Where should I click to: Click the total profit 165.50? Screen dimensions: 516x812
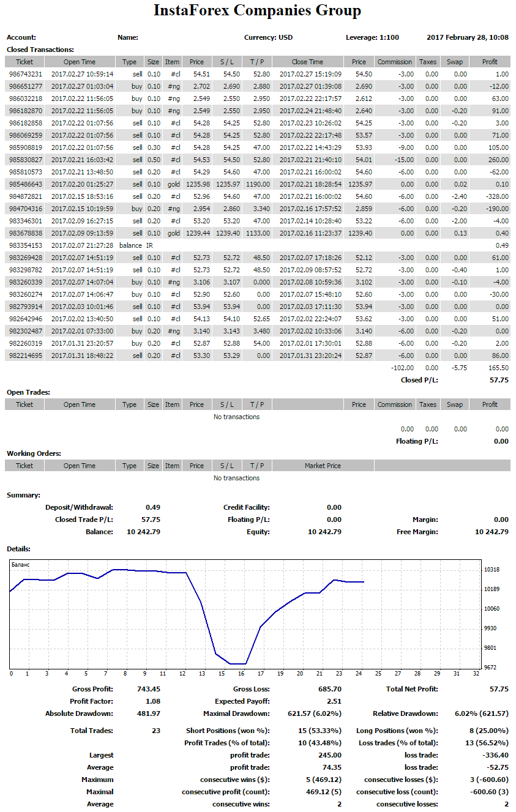coord(498,368)
